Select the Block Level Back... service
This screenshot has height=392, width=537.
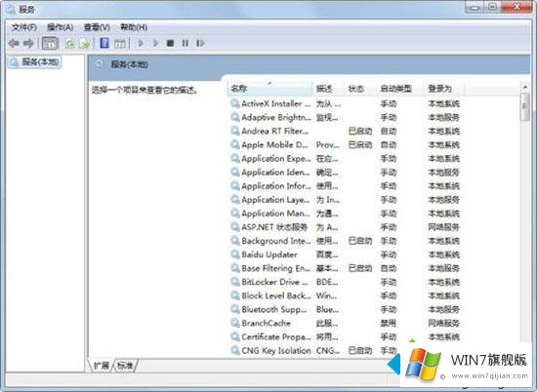point(346,295)
